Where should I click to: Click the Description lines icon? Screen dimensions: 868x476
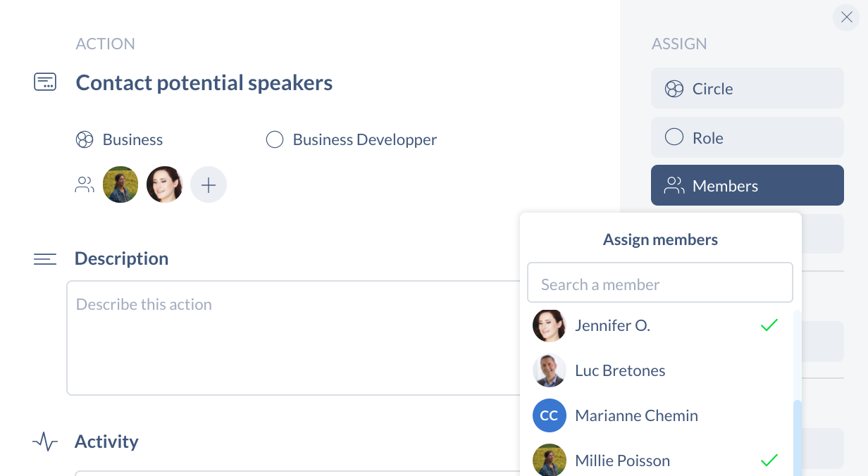(45, 259)
